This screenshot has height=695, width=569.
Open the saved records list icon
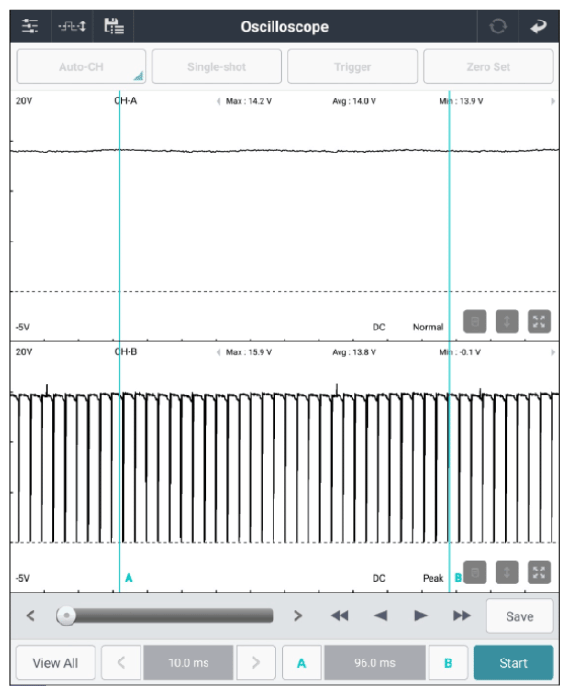tap(114, 26)
